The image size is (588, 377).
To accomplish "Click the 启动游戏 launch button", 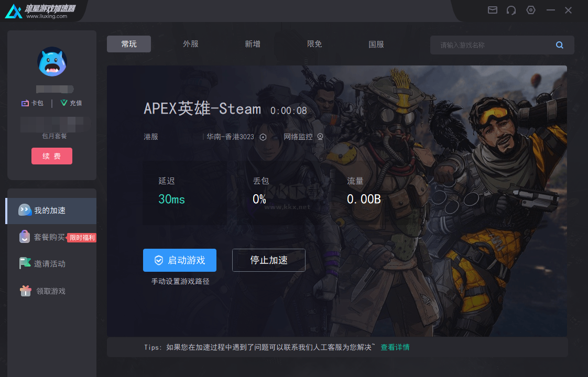I will coord(180,260).
